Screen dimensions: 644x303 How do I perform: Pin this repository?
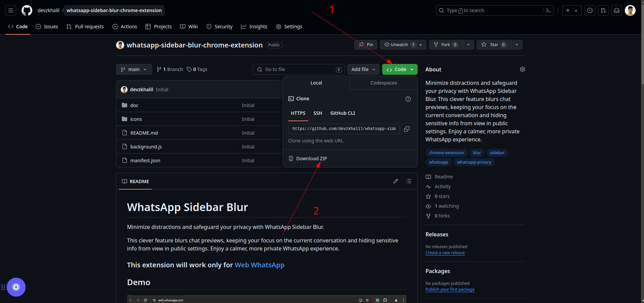tap(366, 45)
